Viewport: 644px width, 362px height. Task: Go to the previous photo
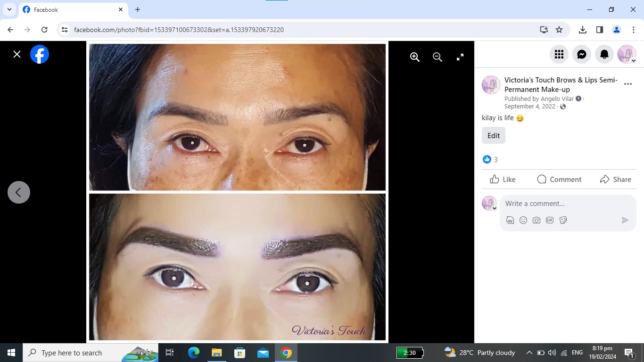click(x=19, y=192)
